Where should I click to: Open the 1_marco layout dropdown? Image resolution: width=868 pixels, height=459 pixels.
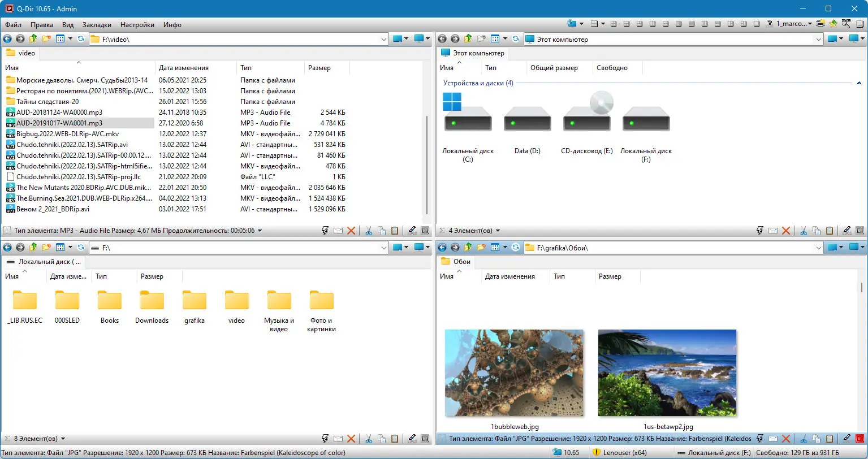810,24
